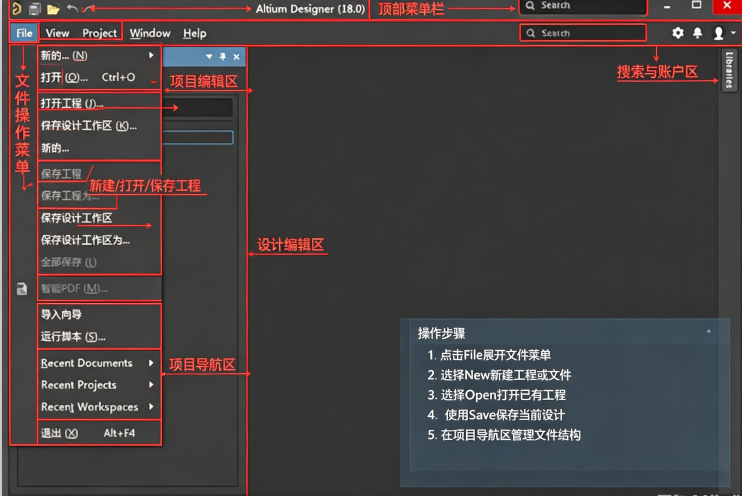The height and width of the screenshot is (496, 742).
Task: Select 退出 (X) Alt+F4
Action: coord(98,433)
